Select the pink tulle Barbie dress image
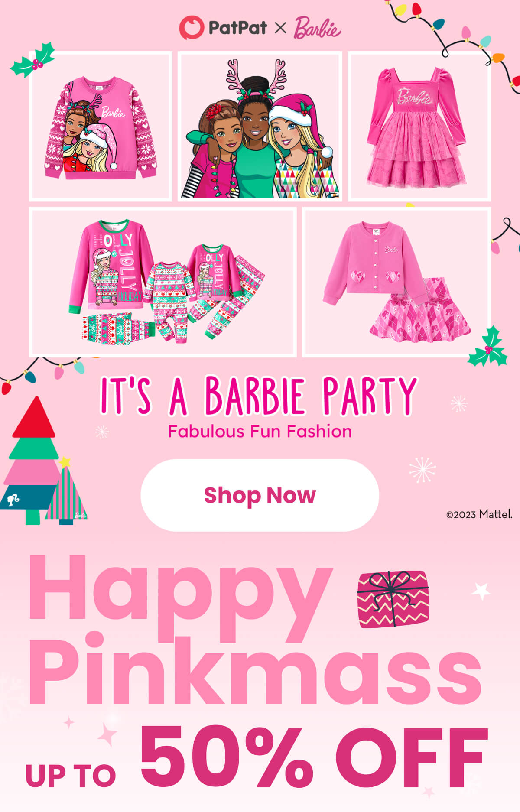The width and height of the screenshot is (520, 812). pos(419,126)
